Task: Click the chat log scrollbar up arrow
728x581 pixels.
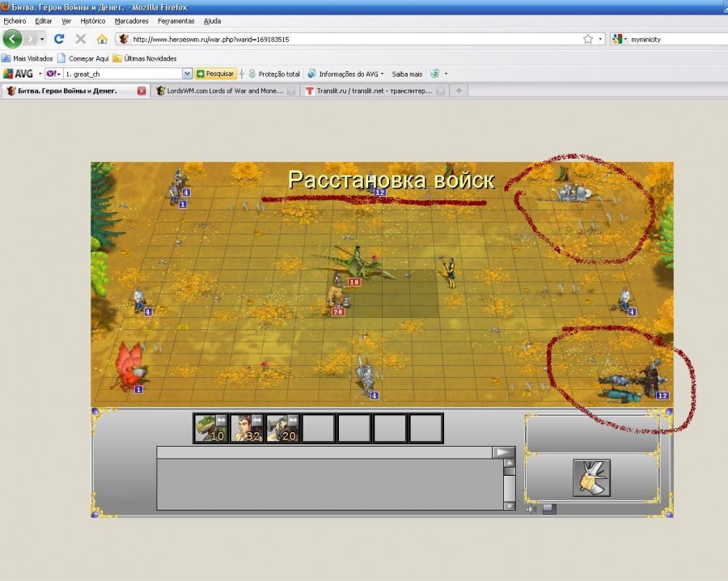Action: [510, 463]
